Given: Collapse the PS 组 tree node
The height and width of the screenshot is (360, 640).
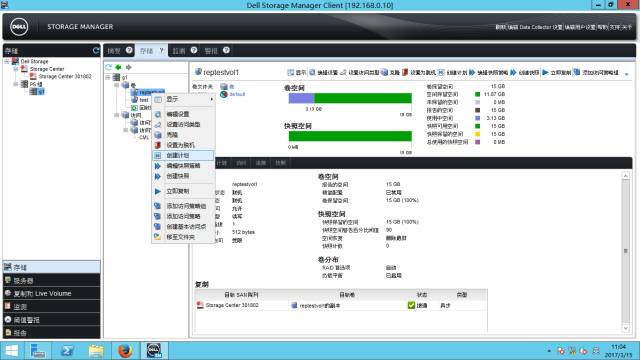Looking at the screenshot, I should [x=16, y=84].
